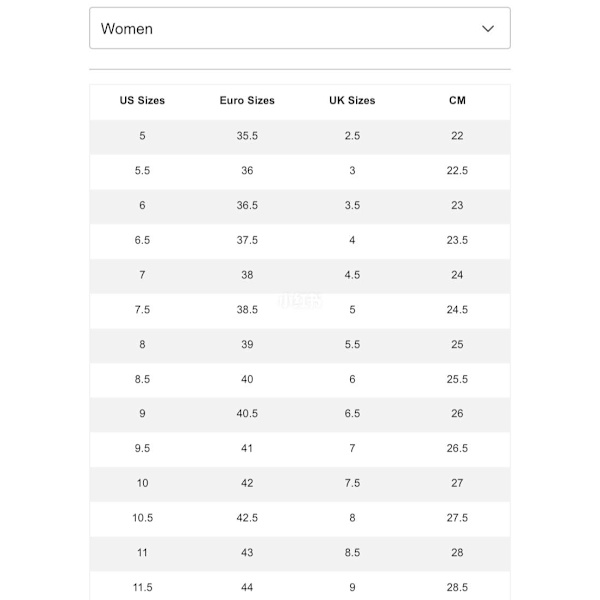This screenshot has height=600, width=600.
Task: Click the 25.5 CM cell
Action: pos(457,380)
